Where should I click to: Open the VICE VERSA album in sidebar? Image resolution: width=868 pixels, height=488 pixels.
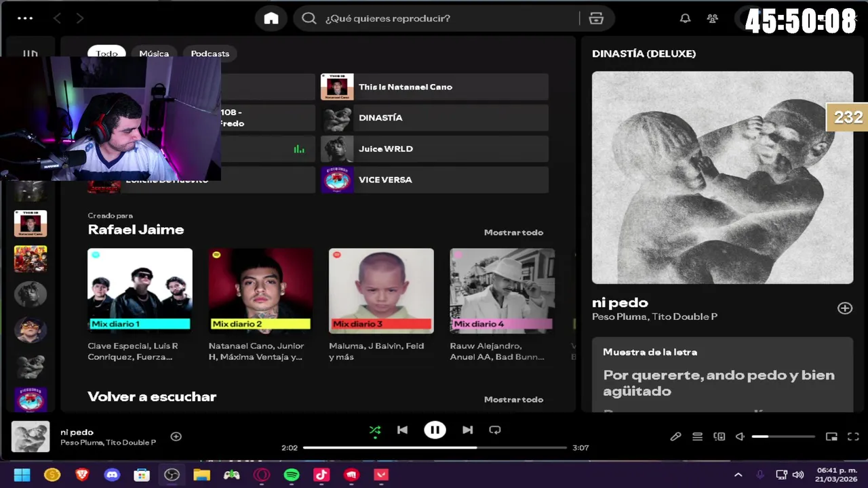[x=31, y=400]
